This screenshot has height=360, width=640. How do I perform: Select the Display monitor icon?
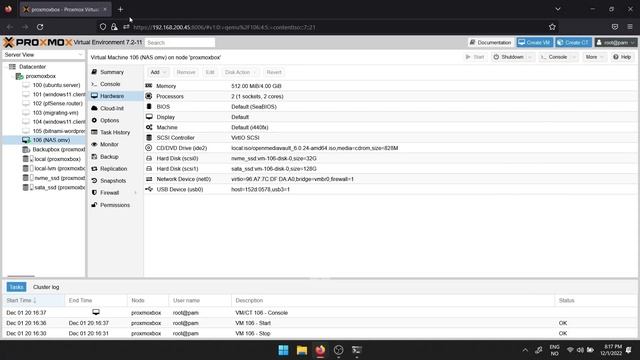tap(149, 117)
